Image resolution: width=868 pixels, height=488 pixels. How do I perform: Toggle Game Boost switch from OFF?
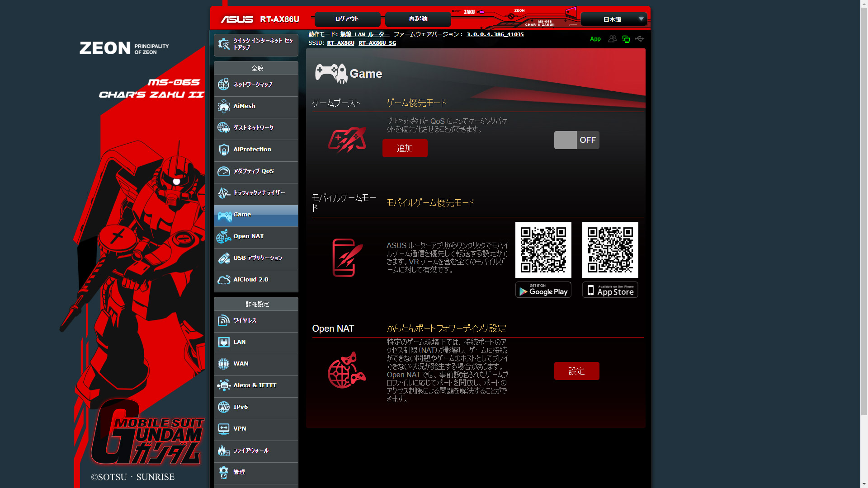(576, 140)
